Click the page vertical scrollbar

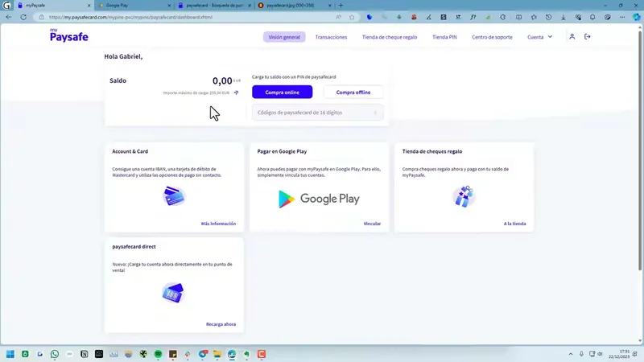pos(640,150)
